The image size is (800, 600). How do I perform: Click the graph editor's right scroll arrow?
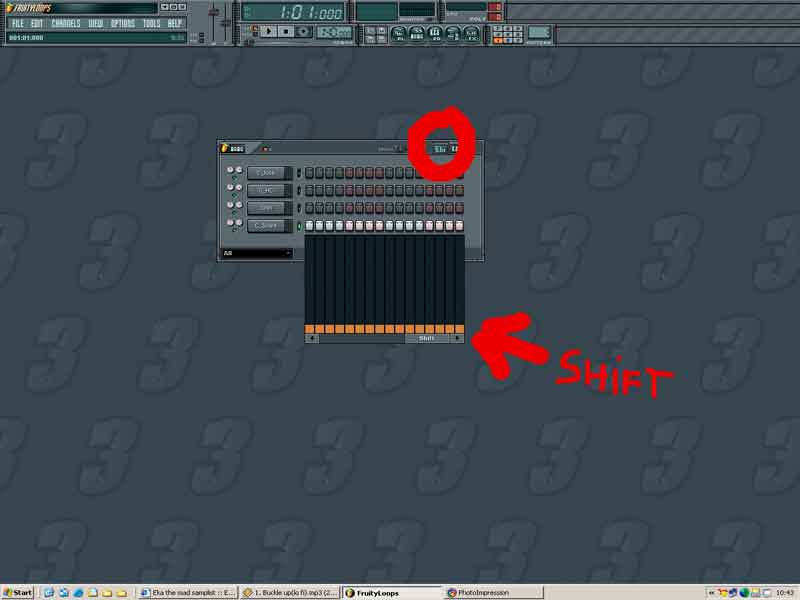[458, 338]
